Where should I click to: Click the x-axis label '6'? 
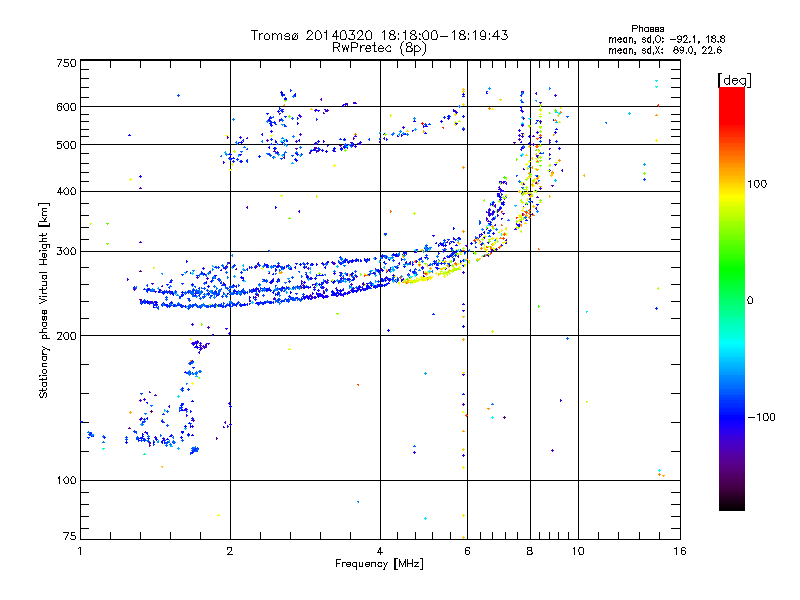[x=467, y=551]
